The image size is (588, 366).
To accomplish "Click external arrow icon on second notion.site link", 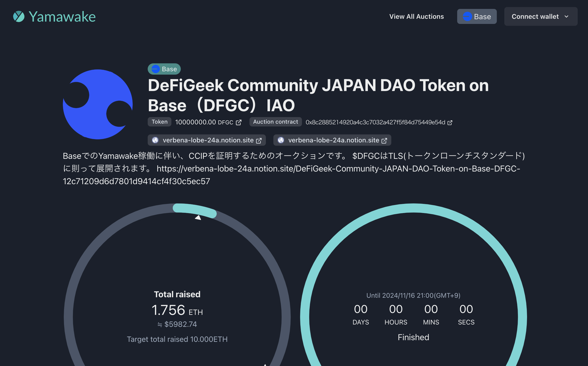I will 384,141.
